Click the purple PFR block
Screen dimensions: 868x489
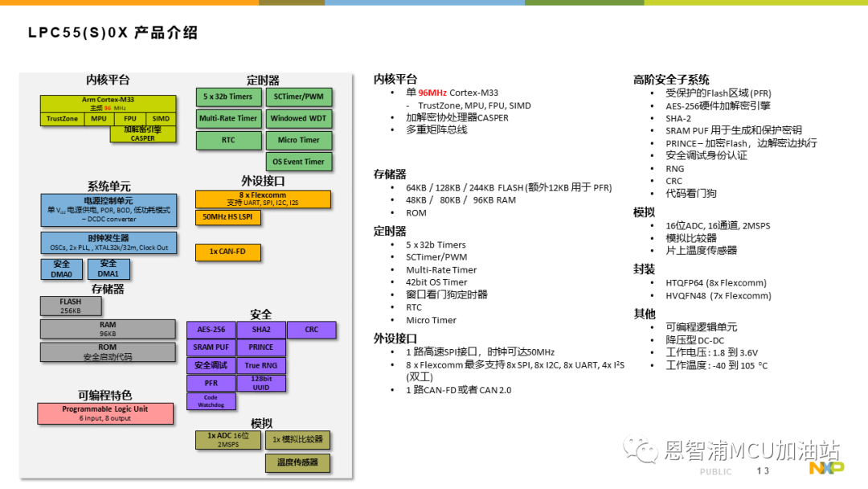tap(211, 383)
